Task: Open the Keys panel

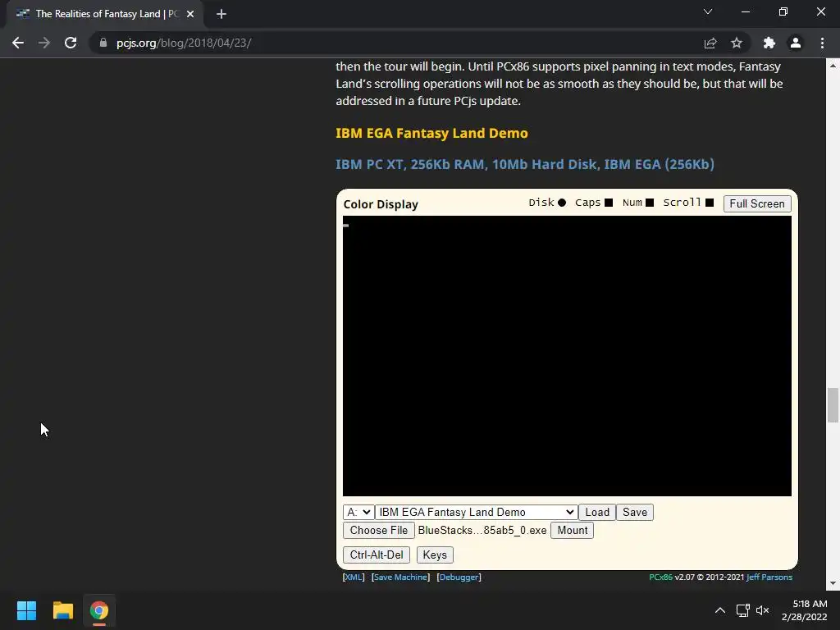Action: (435, 555)
